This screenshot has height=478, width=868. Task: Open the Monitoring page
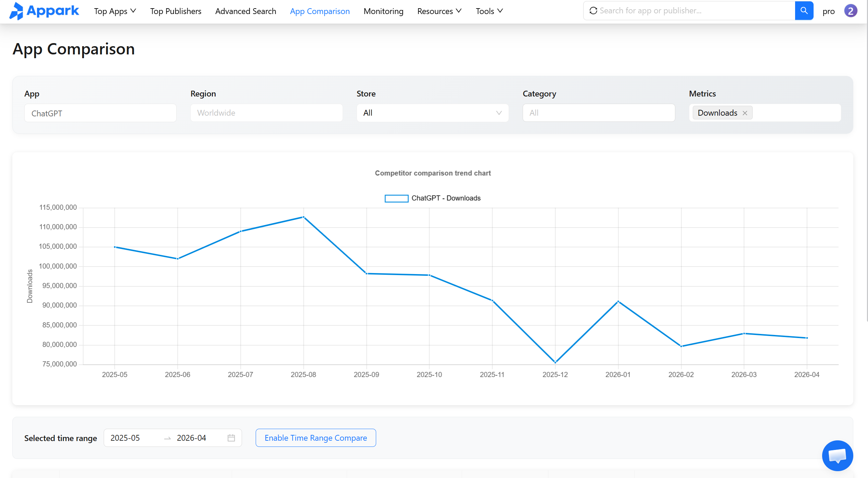pos(384,11)
